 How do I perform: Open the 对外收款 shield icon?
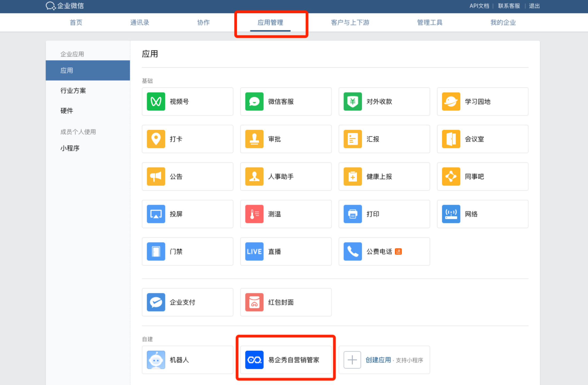tap(353, 102)
